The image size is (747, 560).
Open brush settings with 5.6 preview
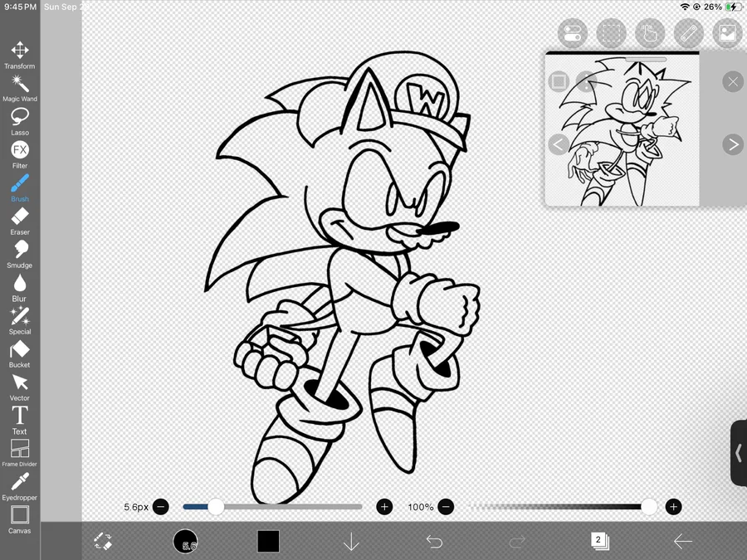click(x=185, y=542)
